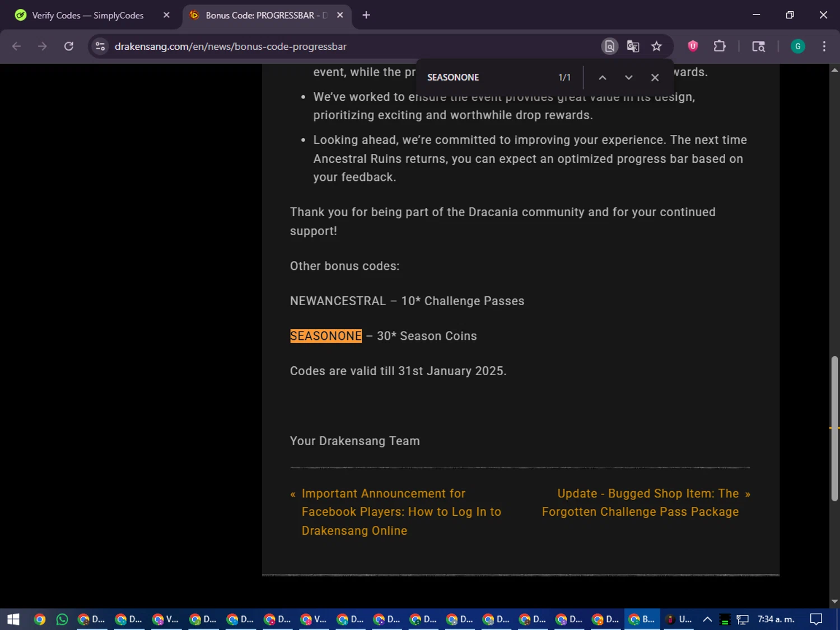
Task: Open the Update - Bugged Shop Item link
Action: 640,502
